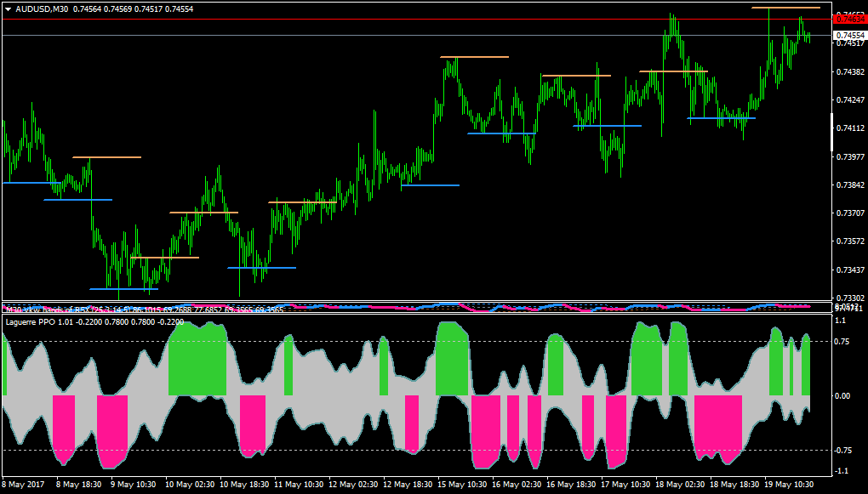Click the 12 May 02:30 time label
This screenshot has height=494, width=868.
pyautogui.click(x=353, y=484)
